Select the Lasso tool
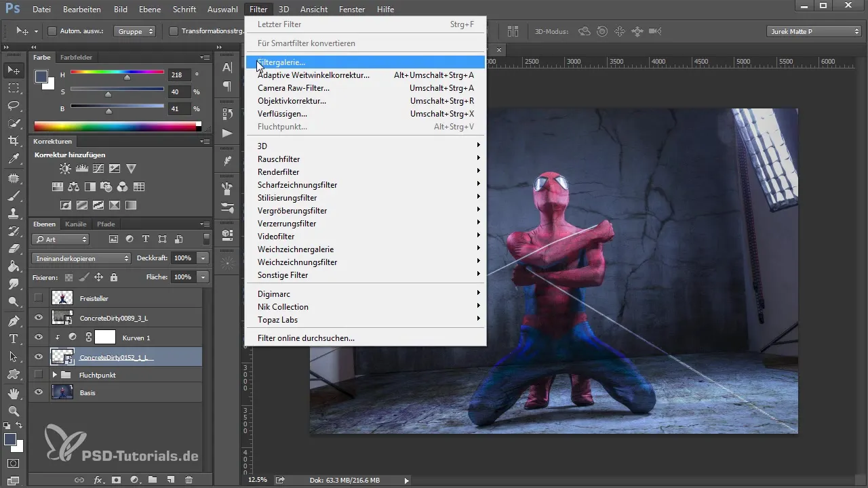The width and height of the screenshot is (868, 488). [13, 106]
